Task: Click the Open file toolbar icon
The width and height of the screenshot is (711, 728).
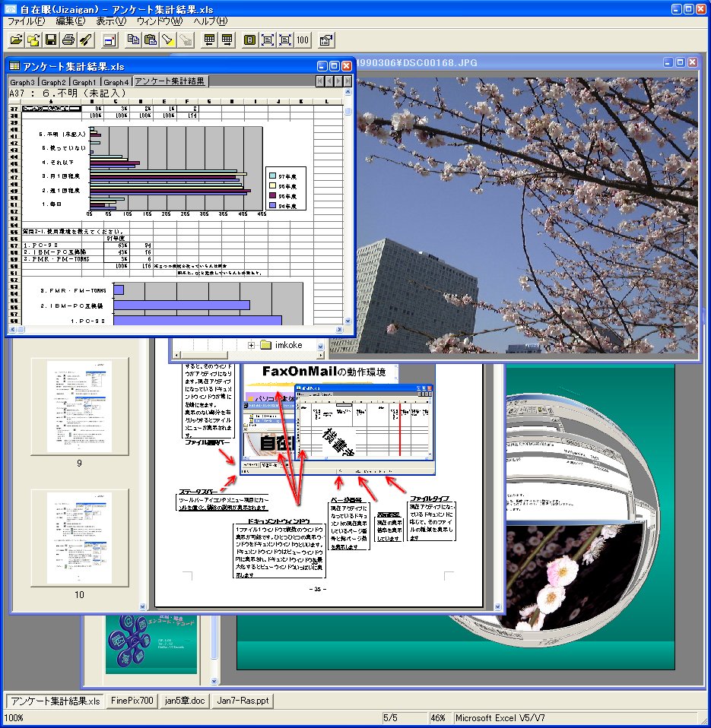Action: point(16,40)
